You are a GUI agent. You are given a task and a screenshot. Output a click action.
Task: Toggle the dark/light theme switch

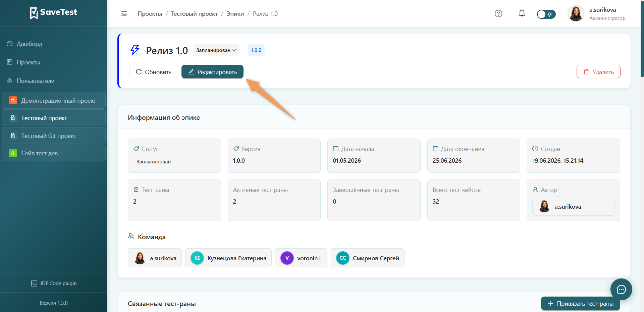point(546,14)
